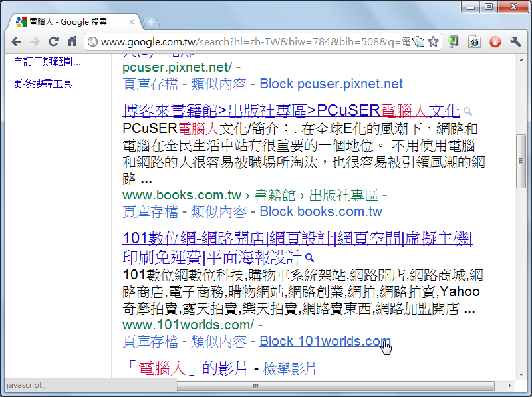Screen dimensions: 532x397
Task: Open 類似內容 for books.com.tw result
Action: (219, 212)
